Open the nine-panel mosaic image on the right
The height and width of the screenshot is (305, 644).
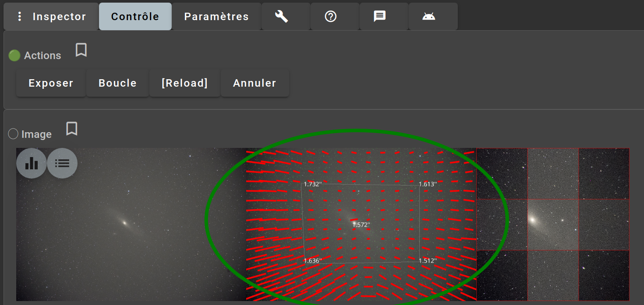tap(553, 224)
